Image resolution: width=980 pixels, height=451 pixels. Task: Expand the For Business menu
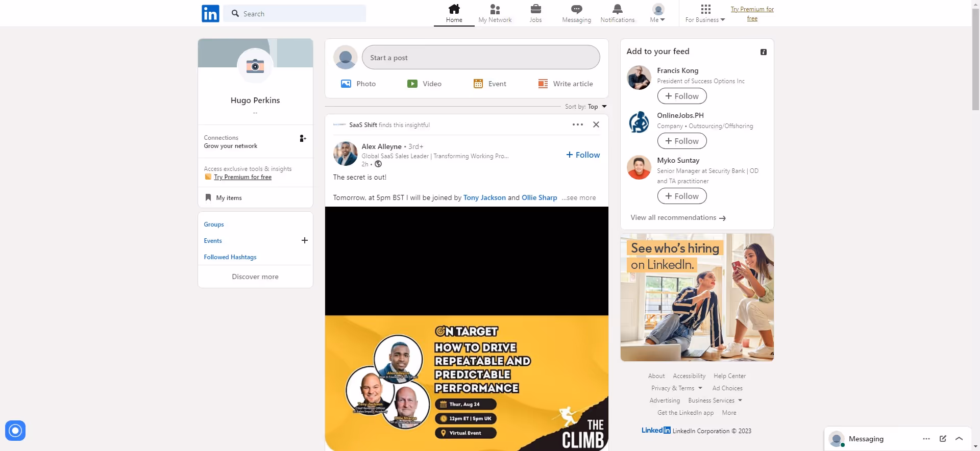click(x=705, y=13)
